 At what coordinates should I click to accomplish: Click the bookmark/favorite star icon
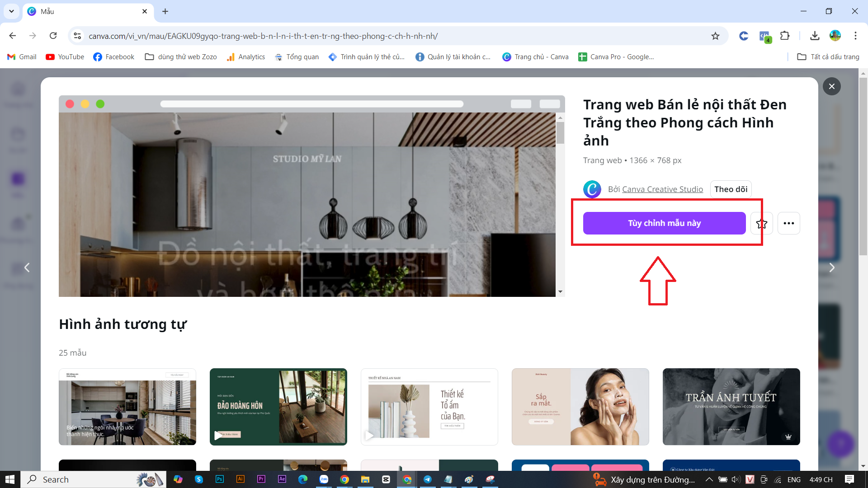(x=762, y=224)
